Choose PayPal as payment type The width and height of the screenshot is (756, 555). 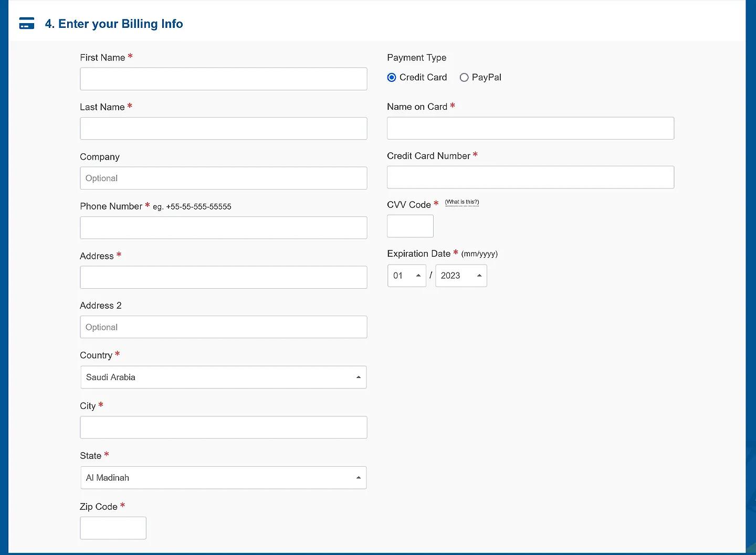pyautogui.click(x=464, y=78)
